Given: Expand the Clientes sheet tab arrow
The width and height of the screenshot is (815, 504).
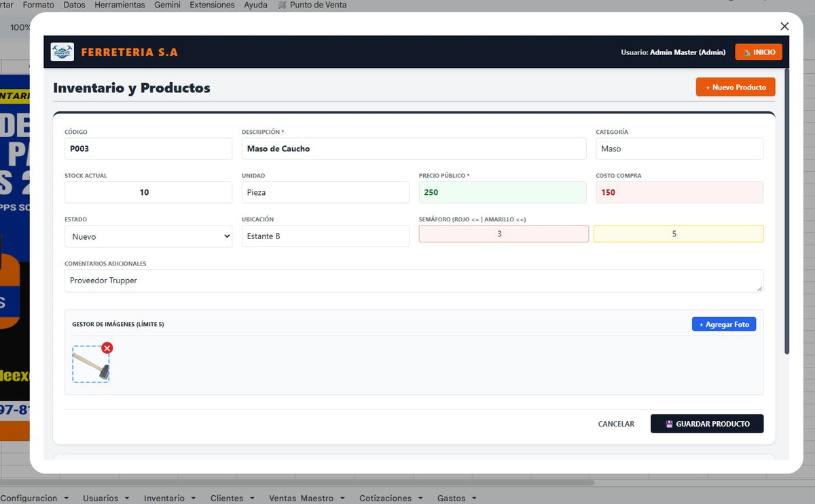Looking at the screenshot, I should [252, 498].
